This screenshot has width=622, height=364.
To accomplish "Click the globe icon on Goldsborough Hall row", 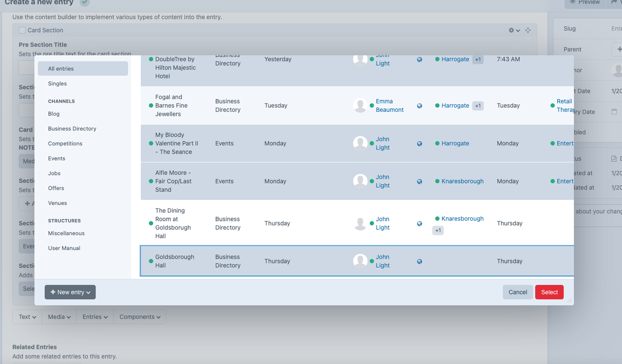I will (420, 261).
